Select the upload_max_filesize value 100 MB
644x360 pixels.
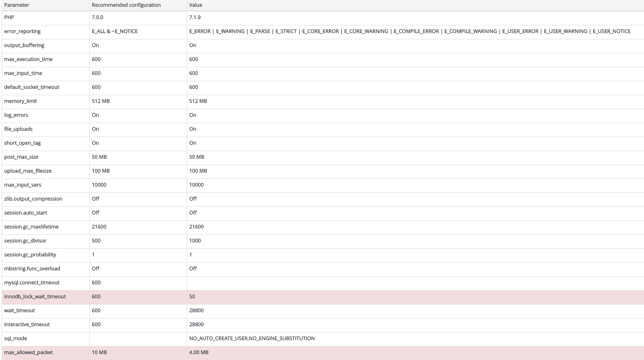pyautogui.click(x=198, y=171)
